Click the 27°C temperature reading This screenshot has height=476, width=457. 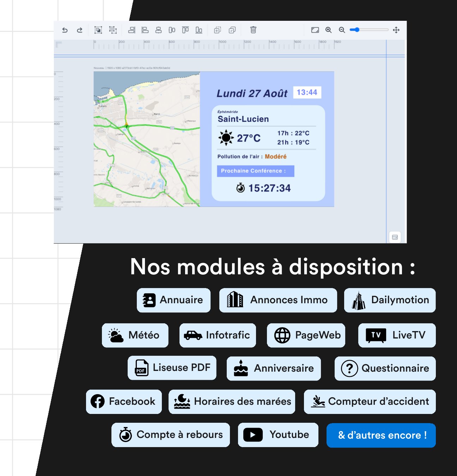coord(249,138)
